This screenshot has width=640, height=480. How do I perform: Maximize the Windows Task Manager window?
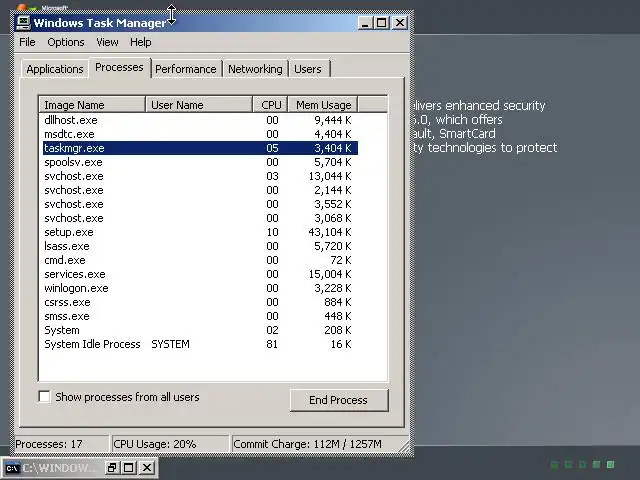tap(382, 23)
